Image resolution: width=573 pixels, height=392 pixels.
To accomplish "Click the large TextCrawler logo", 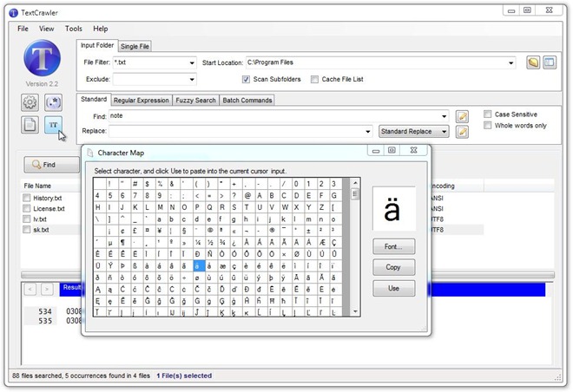I will coord(42,58).
